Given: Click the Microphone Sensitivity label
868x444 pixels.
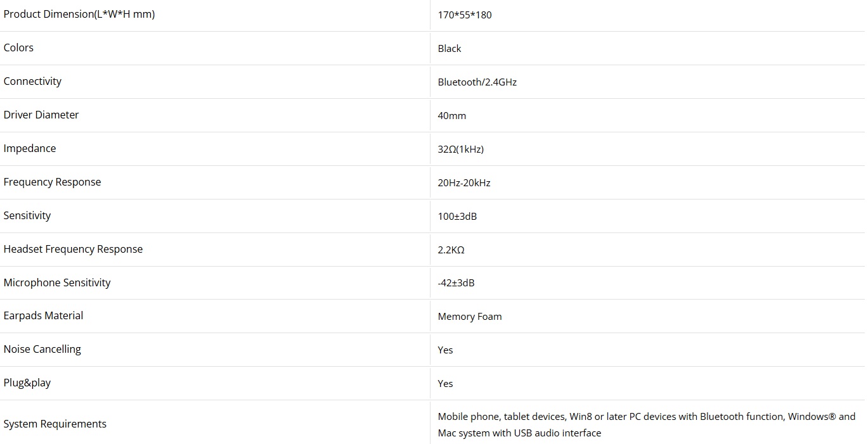Looking at the screenshot, I should point(57,282).
